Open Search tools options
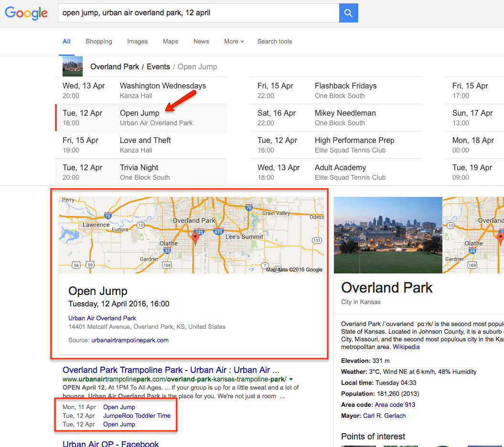The height and width of the screenshot is (447, 504). [x=274, y=42]
